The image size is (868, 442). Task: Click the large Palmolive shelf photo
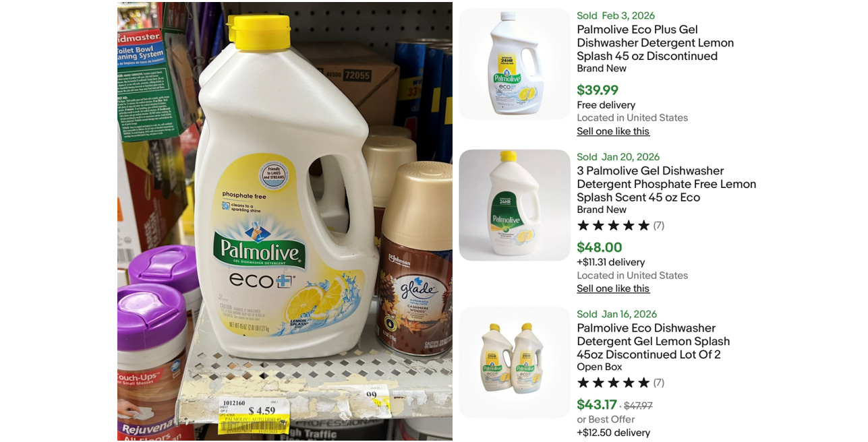coord(285,221)
